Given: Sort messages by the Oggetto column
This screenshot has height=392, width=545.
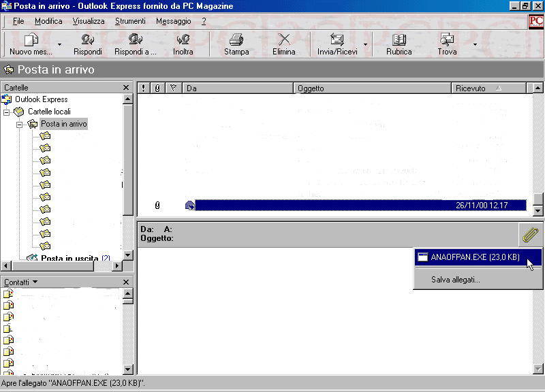Looking at the screenshot, I should tap(372, 88).
